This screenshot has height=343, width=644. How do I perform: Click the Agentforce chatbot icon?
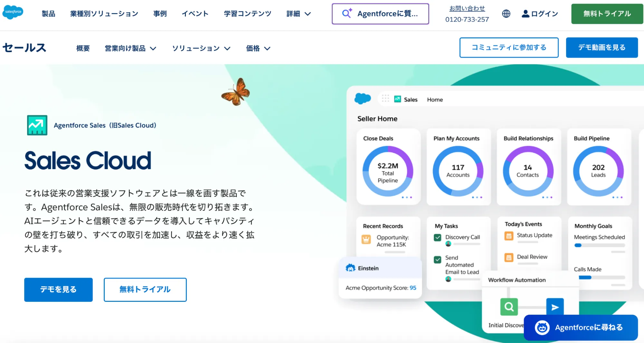[543, 327]
